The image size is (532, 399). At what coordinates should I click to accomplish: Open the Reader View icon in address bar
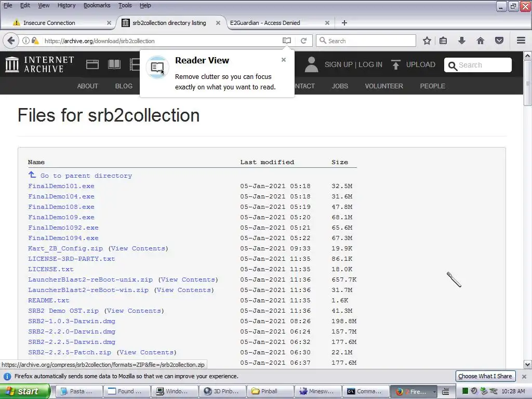pos(287,41)
